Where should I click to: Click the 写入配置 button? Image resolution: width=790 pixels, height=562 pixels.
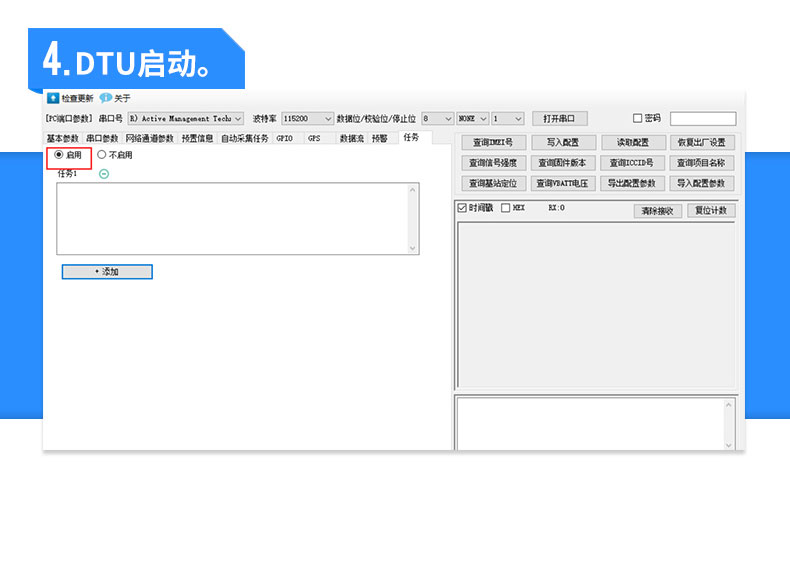click(x=563, y=143)
